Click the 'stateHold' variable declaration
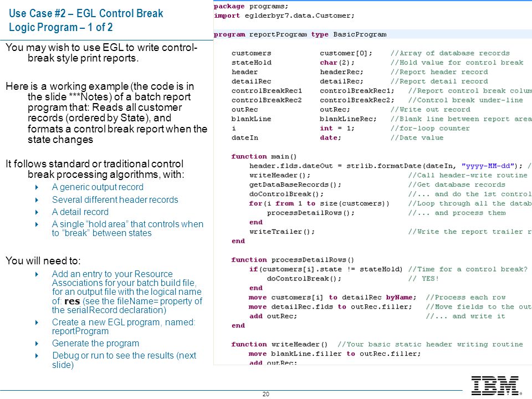 coord(252,63)
